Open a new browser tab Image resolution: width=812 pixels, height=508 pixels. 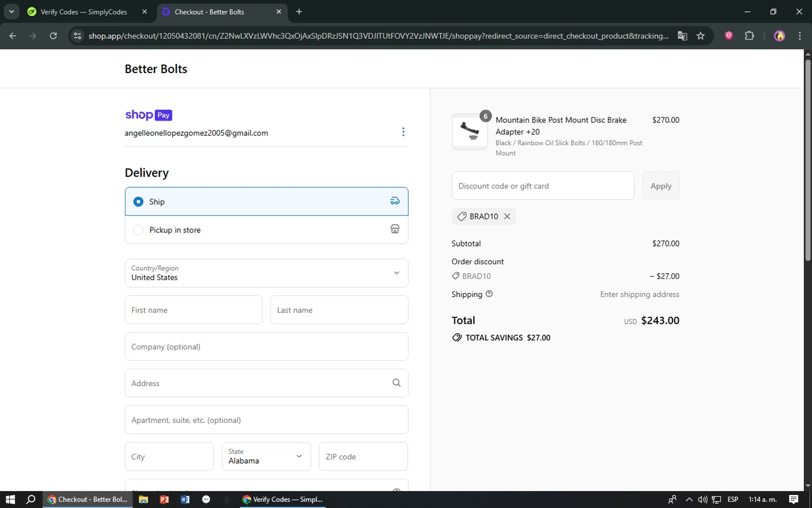[x=299, y=11]
